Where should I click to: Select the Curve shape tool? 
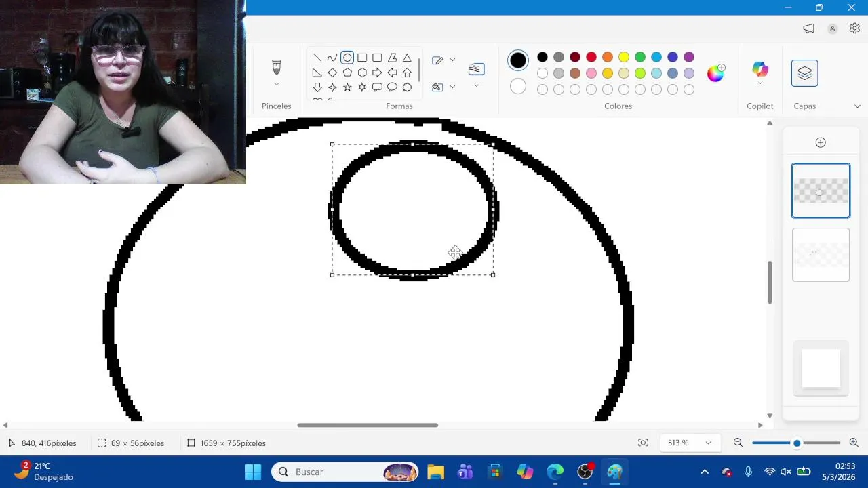332,58
